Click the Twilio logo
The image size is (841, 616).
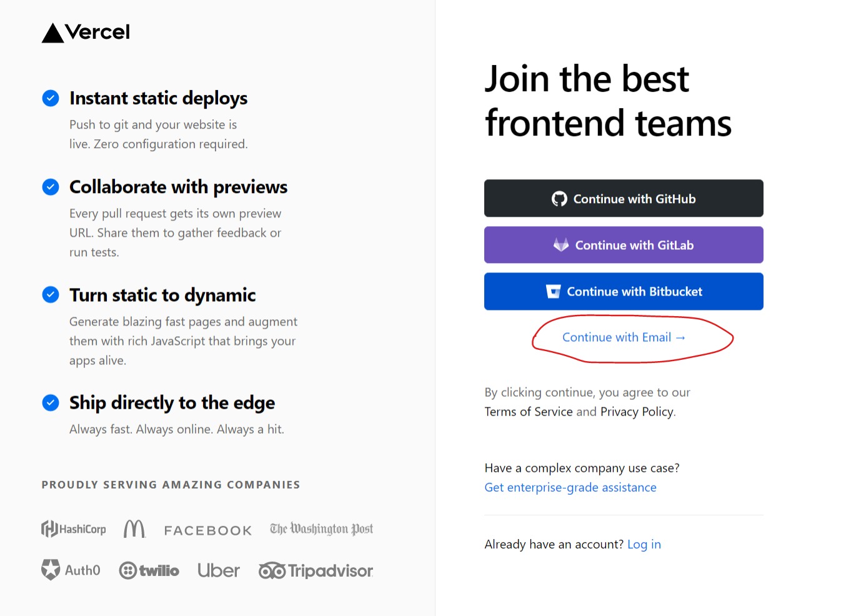click(149, 570)
